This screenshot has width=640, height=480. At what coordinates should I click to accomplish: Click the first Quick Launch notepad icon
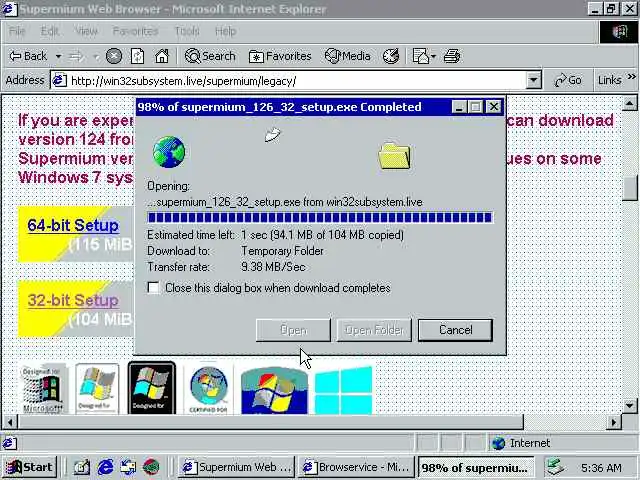click(x=82, y=467)
